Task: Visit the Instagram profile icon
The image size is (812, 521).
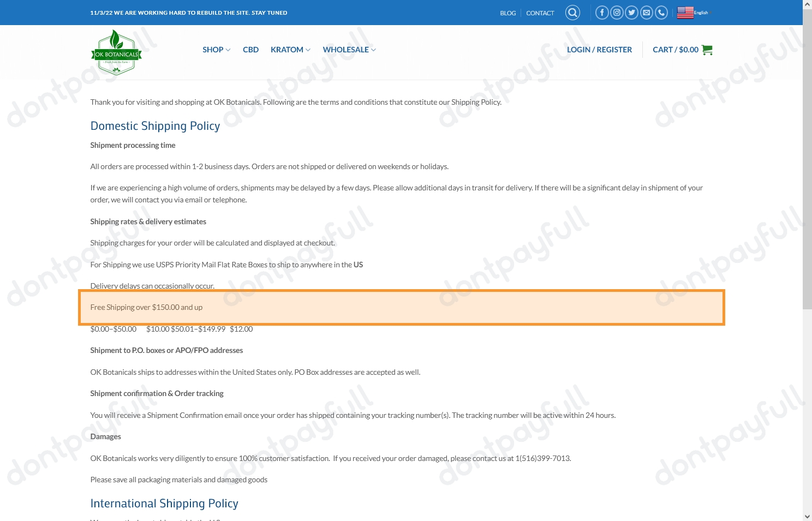Action: (617, 13)
